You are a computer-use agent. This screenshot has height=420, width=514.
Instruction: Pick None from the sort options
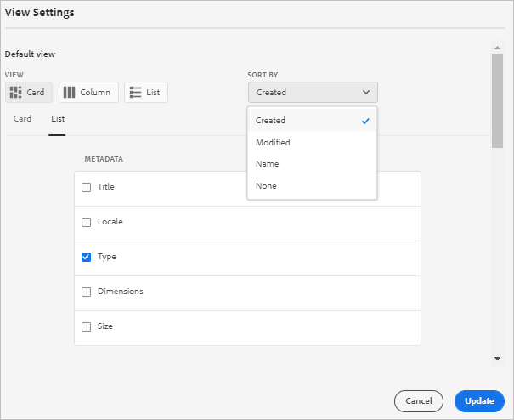pos(266,186)
